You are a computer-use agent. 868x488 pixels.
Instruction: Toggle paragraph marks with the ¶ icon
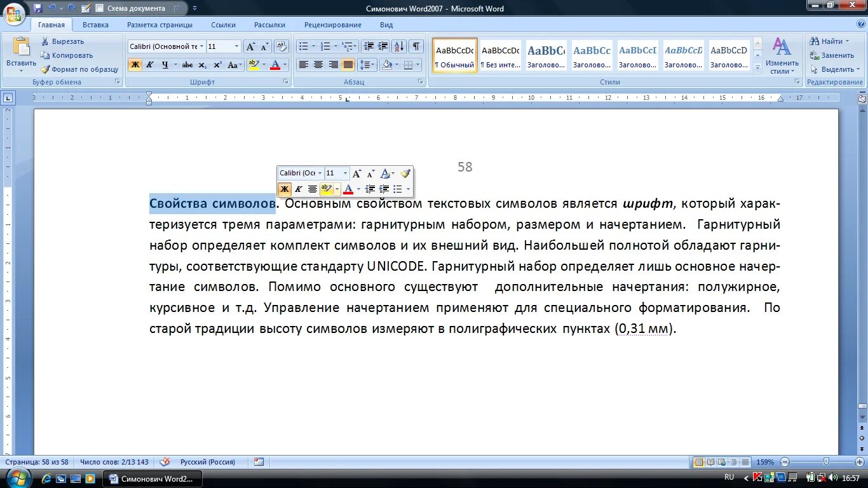(416, 46)
